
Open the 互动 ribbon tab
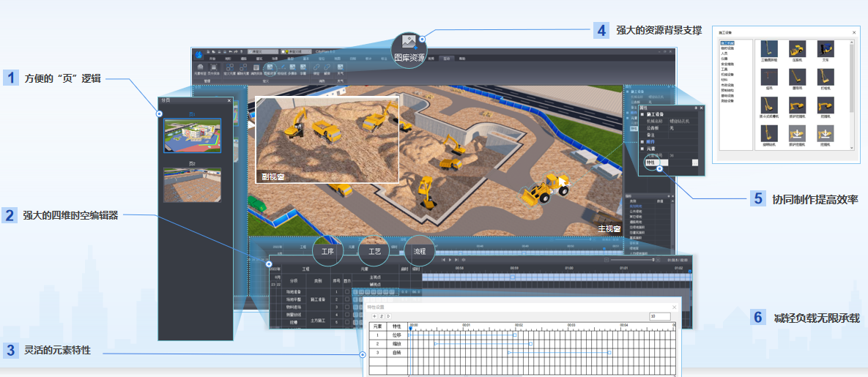[x=446, y=58]
